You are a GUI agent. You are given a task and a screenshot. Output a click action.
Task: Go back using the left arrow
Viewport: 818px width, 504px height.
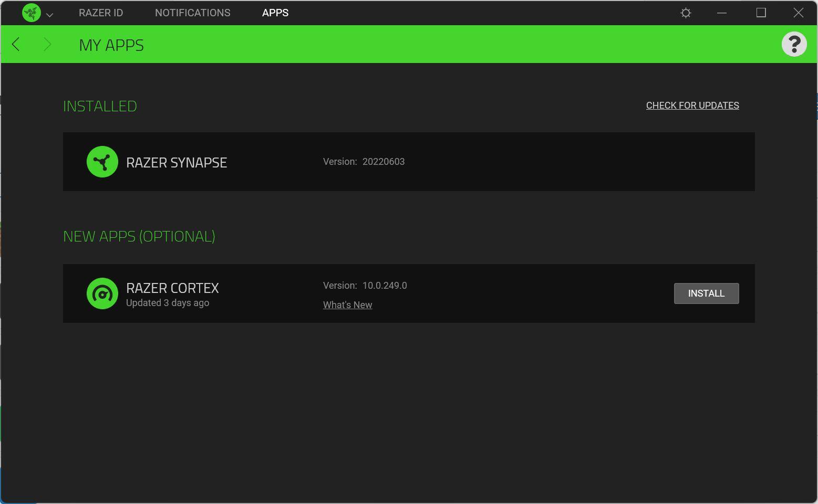point(16,45)
